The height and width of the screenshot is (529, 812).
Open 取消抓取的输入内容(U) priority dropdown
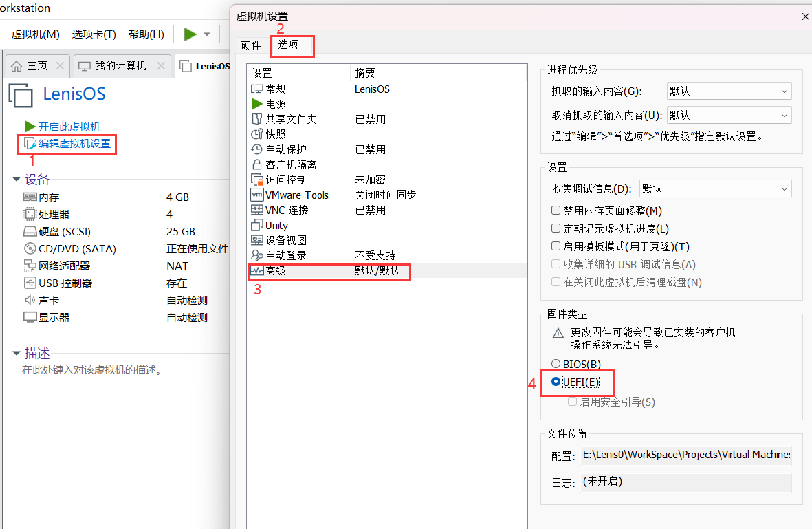click(729, 115)
